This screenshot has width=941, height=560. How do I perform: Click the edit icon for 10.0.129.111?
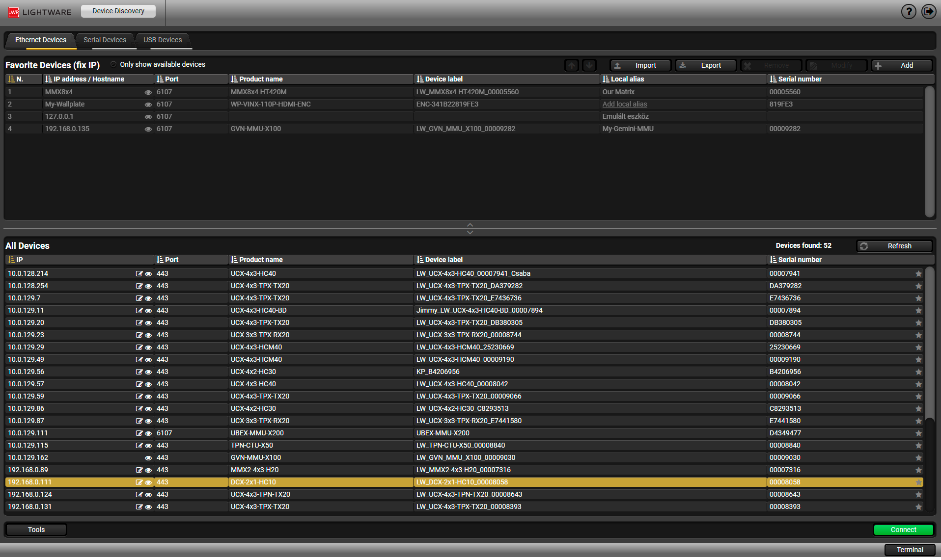tap(139, 433)
